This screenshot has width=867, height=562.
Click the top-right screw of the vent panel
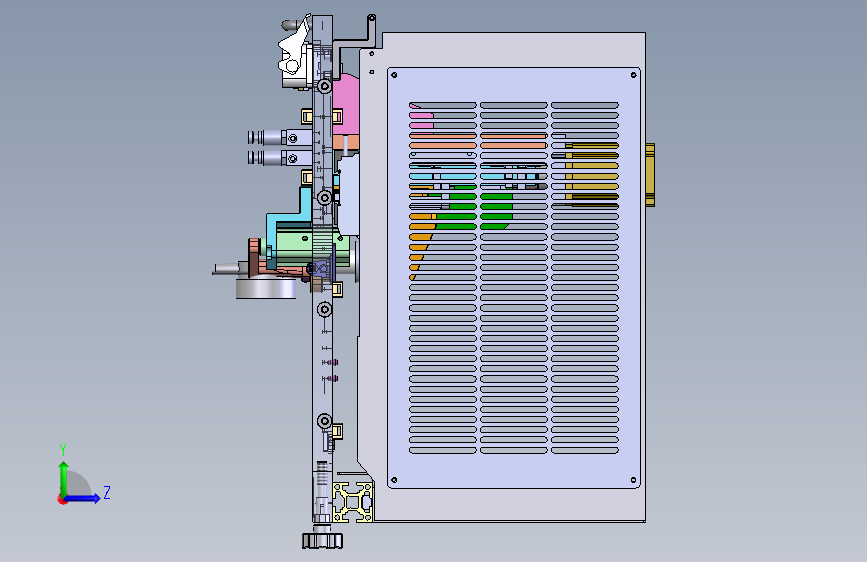click(634, 75)
